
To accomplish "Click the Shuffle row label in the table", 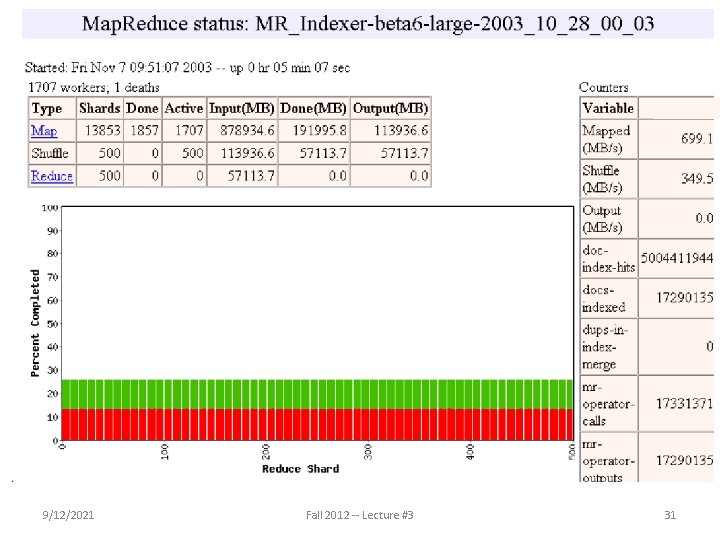I will coord(50,153).
